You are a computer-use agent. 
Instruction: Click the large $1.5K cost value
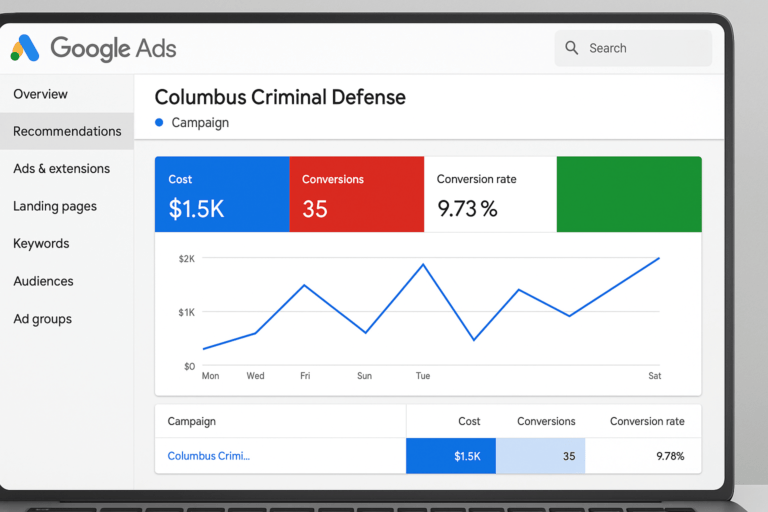196,209
